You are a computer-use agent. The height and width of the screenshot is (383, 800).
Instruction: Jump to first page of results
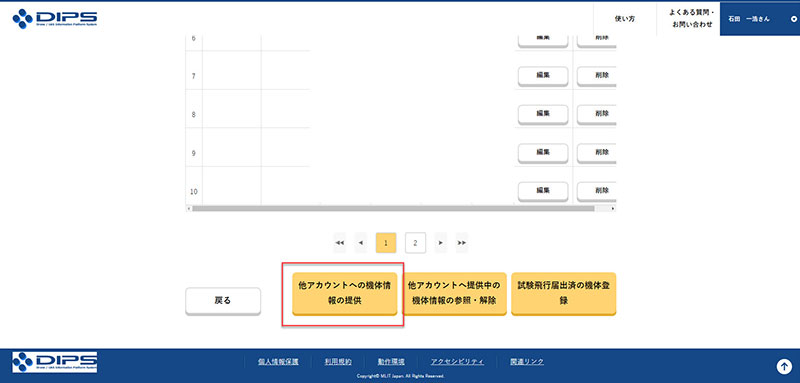[x=339, y=243]
